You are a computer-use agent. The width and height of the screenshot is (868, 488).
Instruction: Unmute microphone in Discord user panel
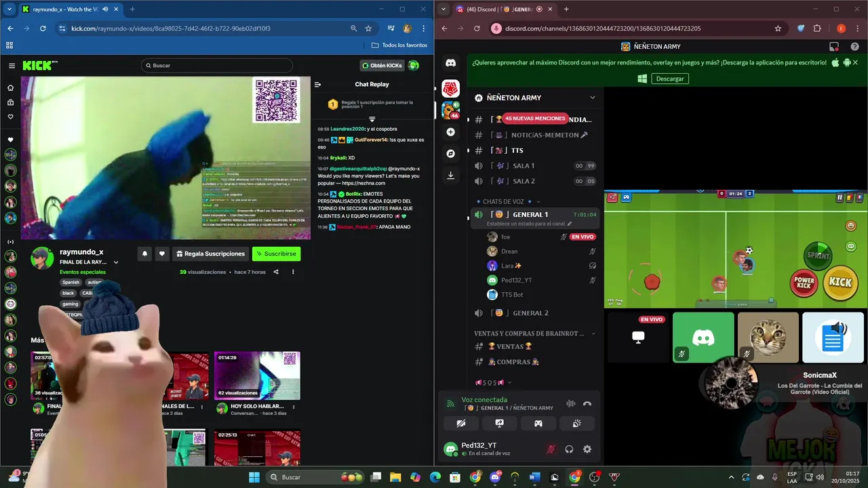coord(551,449)
